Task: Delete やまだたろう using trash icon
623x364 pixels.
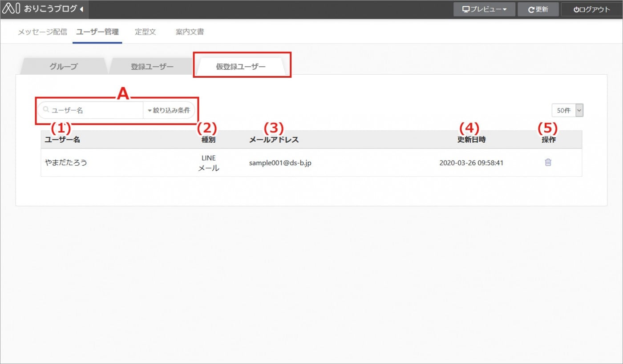Action: point(548,162)
